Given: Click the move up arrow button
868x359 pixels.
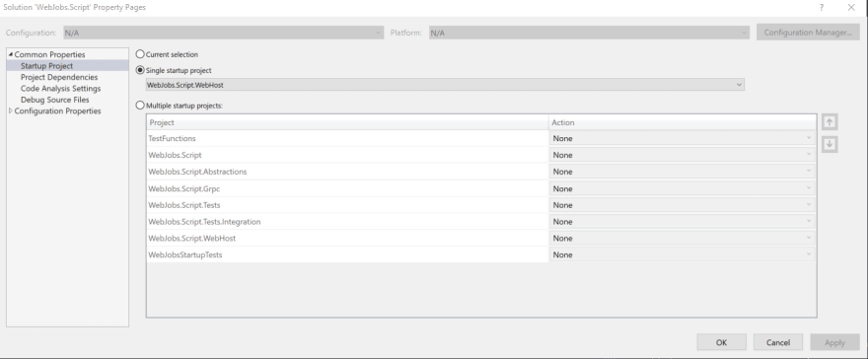Looking at the screenshot, I should (x=830, y=122).
